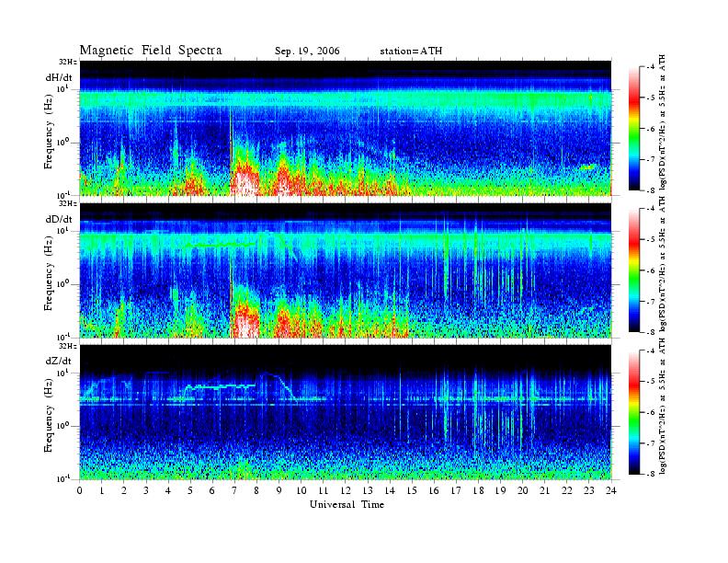Click the hour "5" tick label on the time axis
Image resolution: width=728 pixels, height=563 pixels.
[190, 490]
